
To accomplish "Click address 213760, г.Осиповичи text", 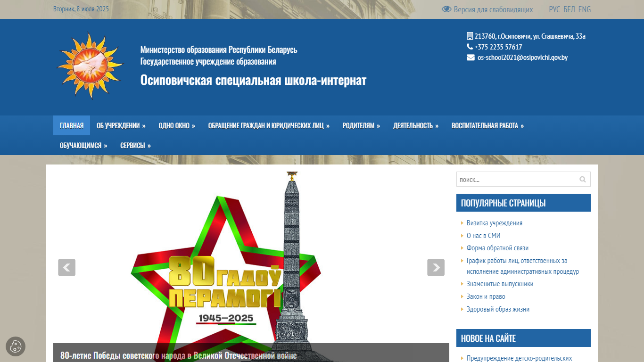I will (530, 36).
